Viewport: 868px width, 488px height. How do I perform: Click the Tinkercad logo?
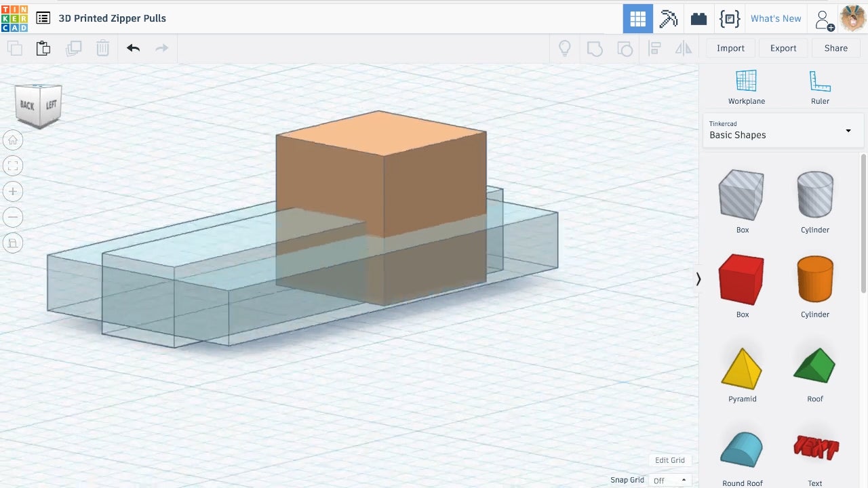click(x=14, y=18)
